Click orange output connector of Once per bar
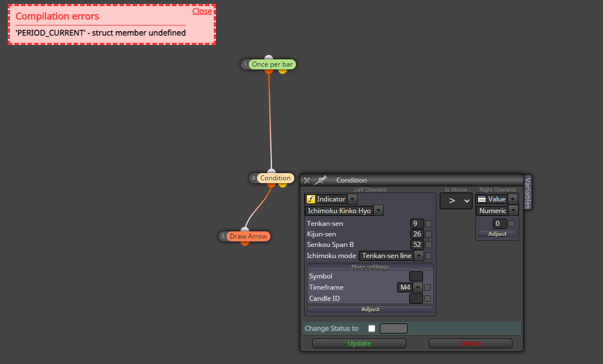The height and width of the screenshot is (364, 603). click(x=269, y=71)
